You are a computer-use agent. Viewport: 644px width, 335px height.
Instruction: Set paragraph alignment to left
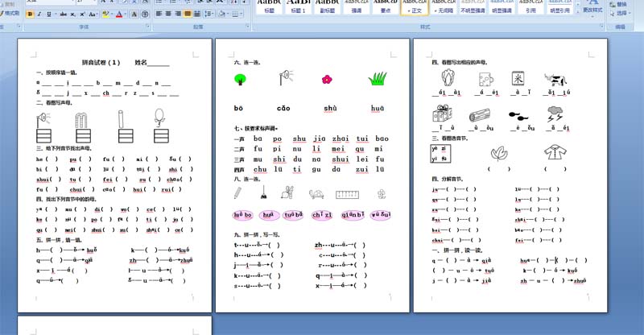[x=159, y=14]
